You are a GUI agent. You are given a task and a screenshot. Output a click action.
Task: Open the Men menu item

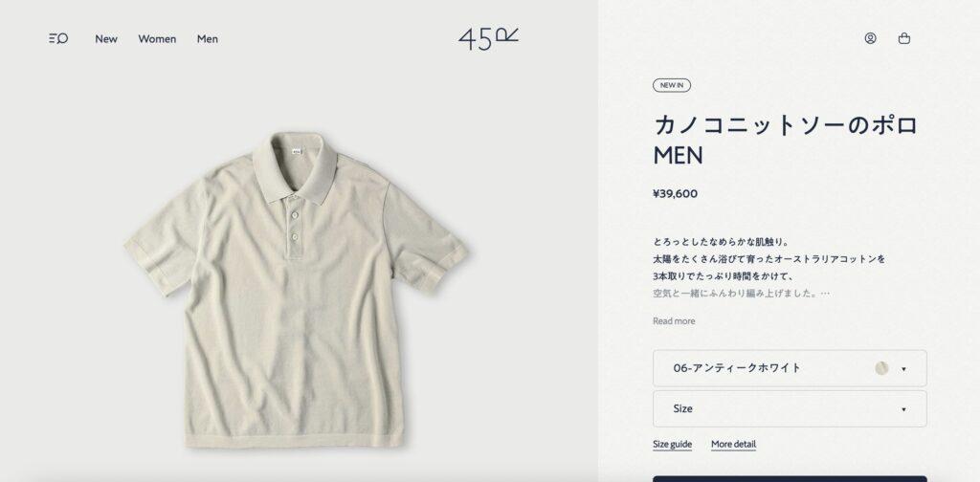point(208,38)
